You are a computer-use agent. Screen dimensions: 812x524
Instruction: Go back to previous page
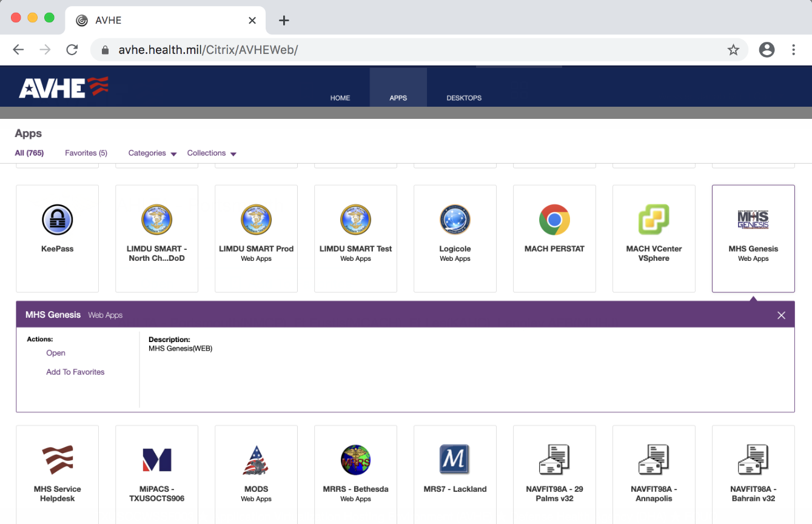(x=18, y=50)
